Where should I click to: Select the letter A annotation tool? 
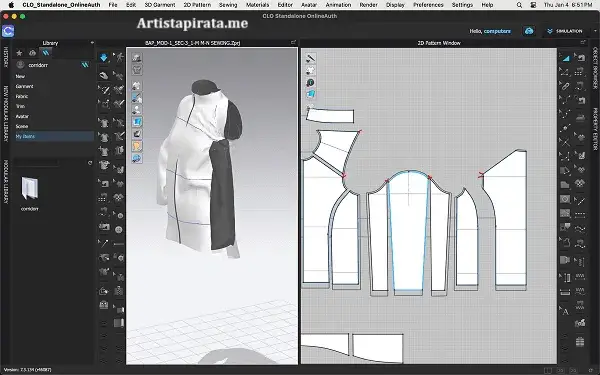click(x=566, y=311)
